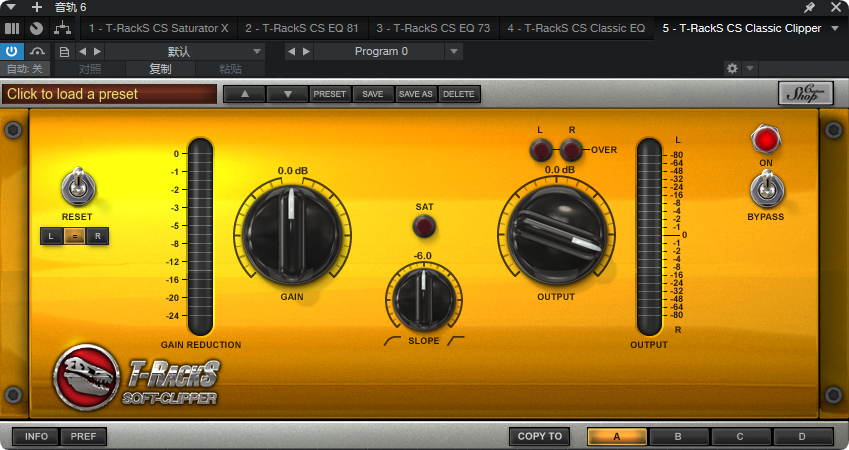
Task: Go to next preset next to 默认
Action: pyautogui.click(x=97, y=51)
